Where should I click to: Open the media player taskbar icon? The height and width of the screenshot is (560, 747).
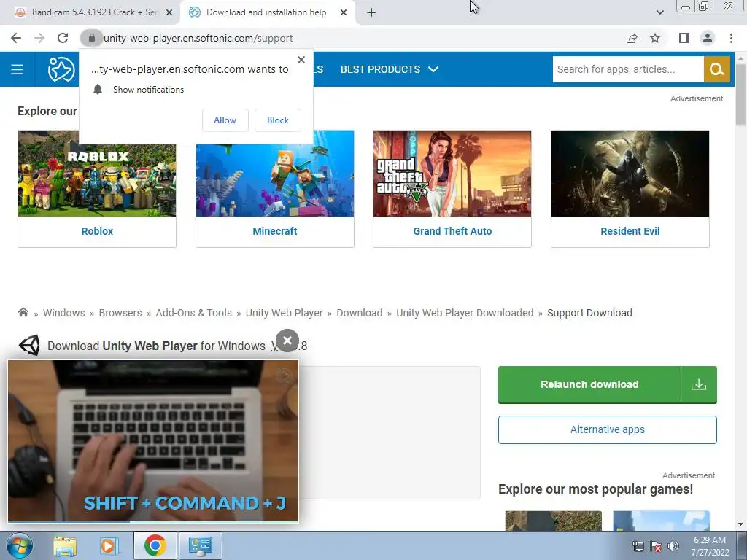[x=109, y=545]
